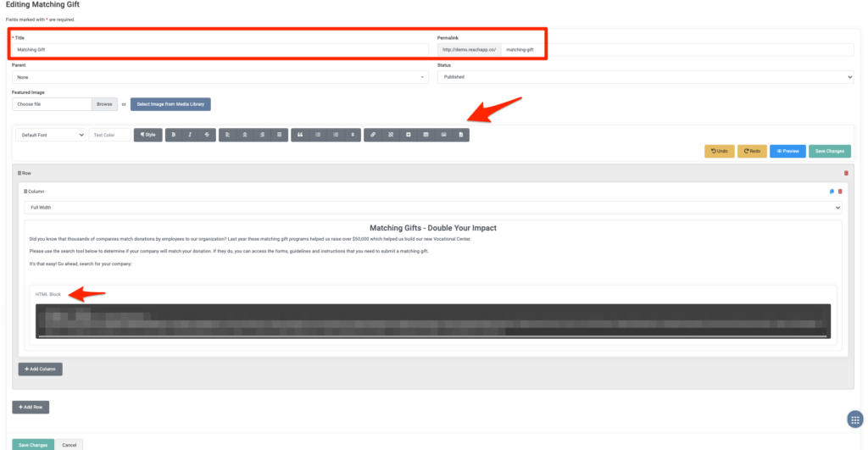This screenshot has height=450, width=868.
Task: Click the HTML Block label
Action: tap(48, 294)
